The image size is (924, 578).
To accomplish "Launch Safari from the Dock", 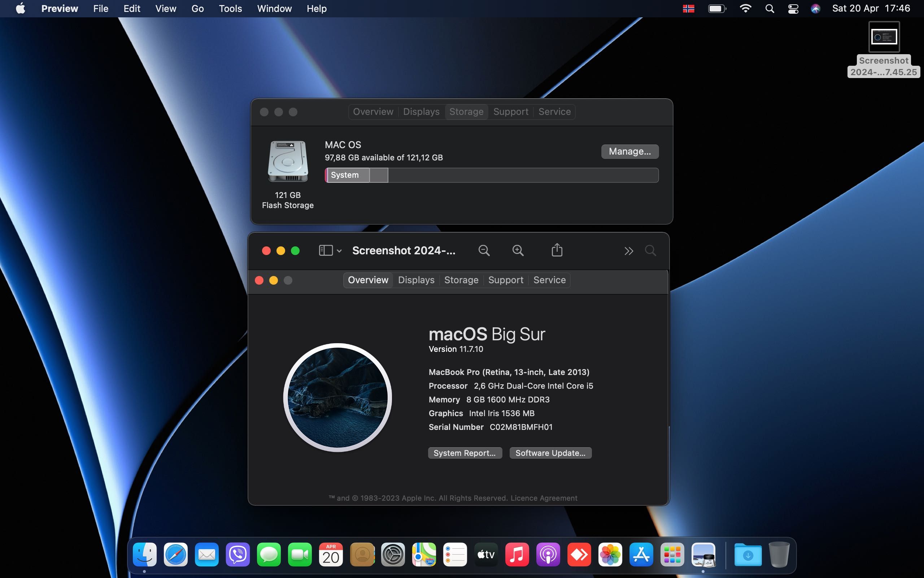I will tap(176, 554).
